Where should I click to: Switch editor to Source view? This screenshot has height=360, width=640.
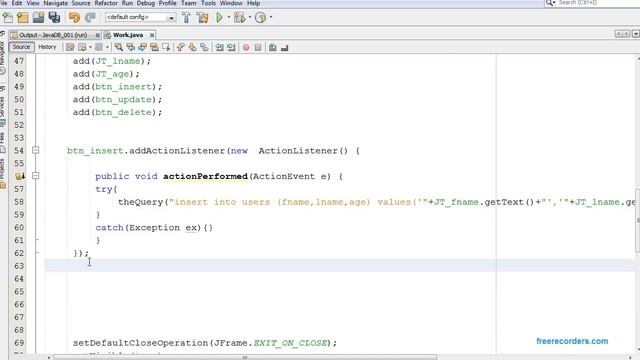pos(21,47)
